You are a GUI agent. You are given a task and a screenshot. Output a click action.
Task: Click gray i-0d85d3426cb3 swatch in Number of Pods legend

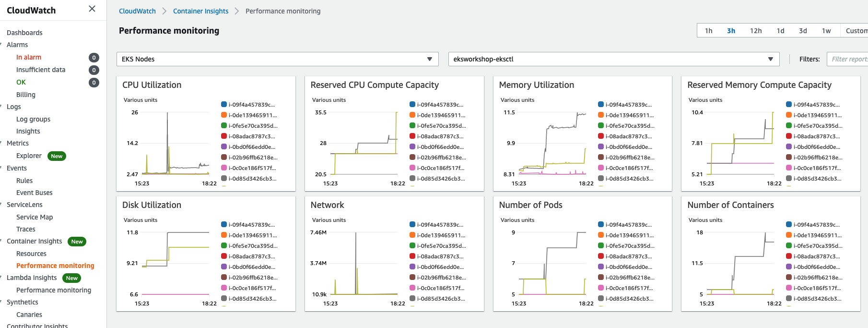pos(601,298)
